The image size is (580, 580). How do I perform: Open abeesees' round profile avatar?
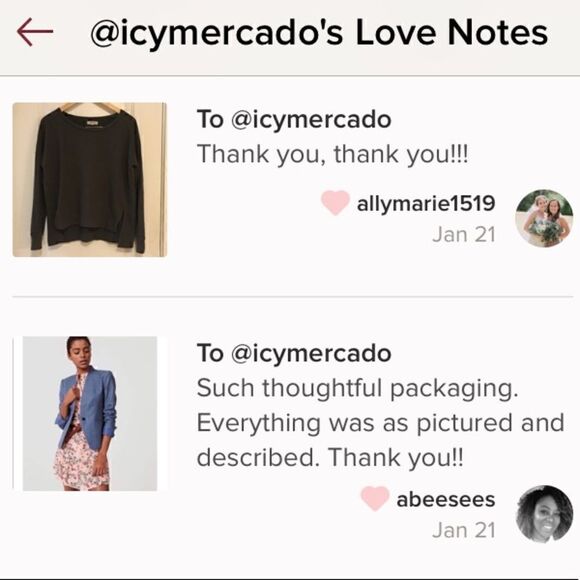click(x=544, y=514)
